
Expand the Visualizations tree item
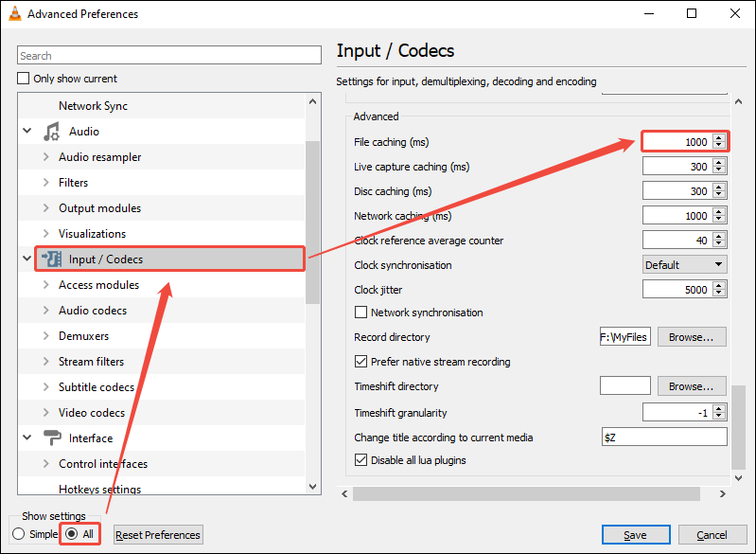pyautogui.click(x=46, y=234)
